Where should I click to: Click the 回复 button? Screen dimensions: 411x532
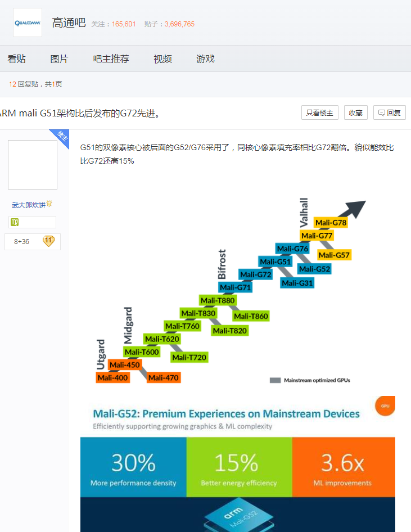[390, 112]
